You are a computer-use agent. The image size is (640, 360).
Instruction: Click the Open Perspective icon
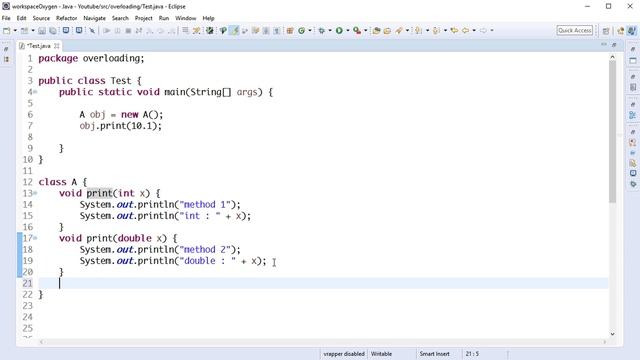[x=606, y=31]
